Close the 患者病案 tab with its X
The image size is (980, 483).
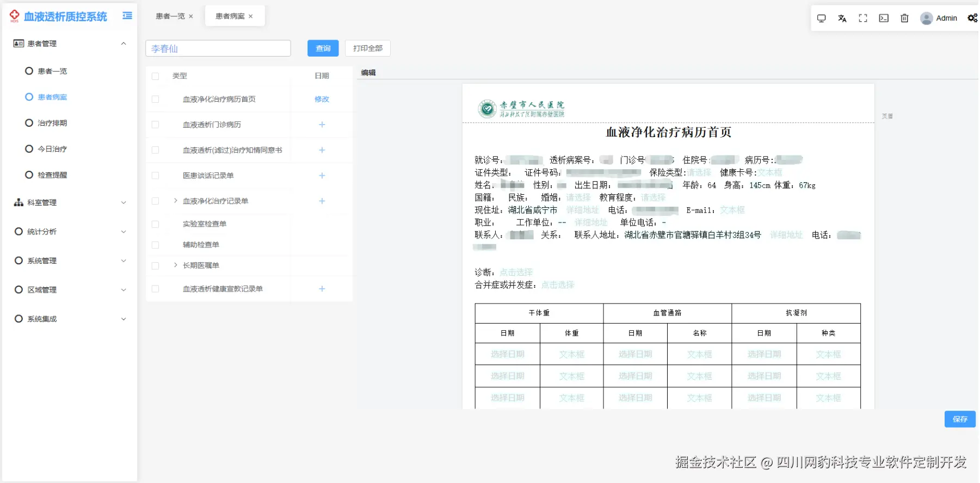tap(251, 16)
